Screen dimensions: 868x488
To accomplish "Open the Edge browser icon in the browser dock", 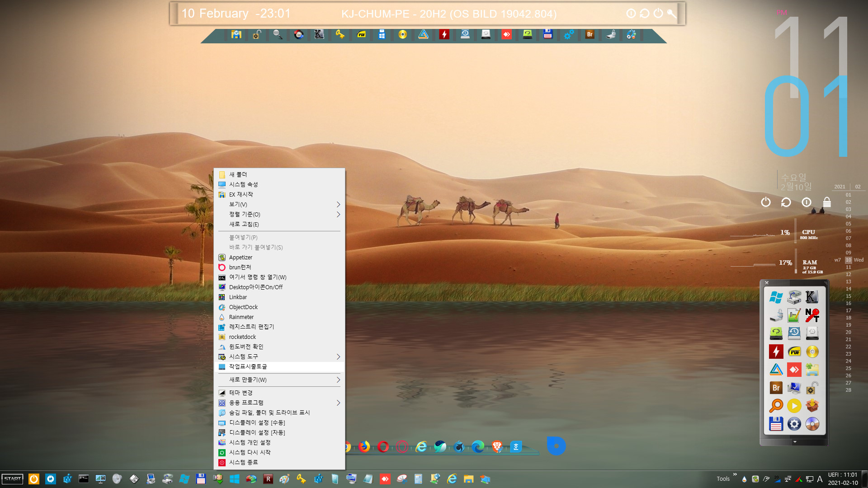I will [478, 447].
